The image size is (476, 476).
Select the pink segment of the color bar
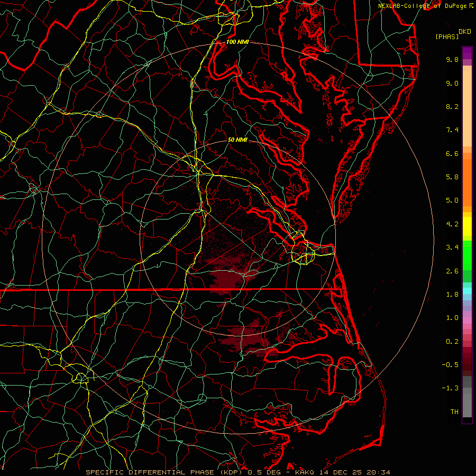point(467,321)
